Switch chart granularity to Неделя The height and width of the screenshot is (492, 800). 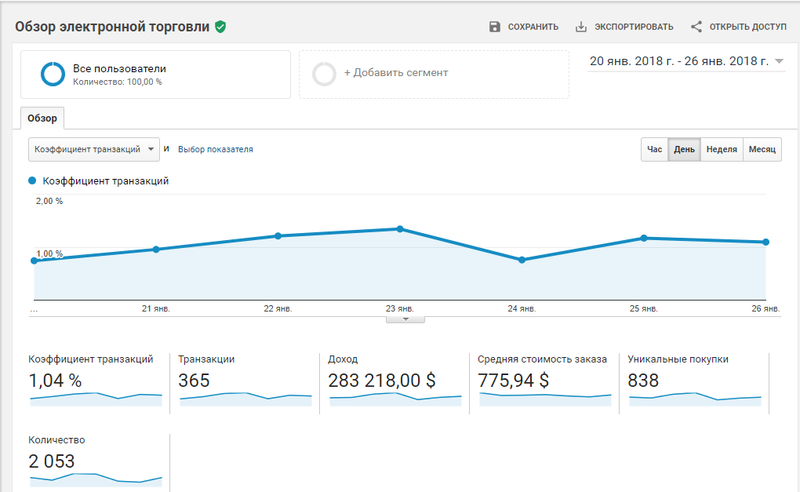coord(721,150)
